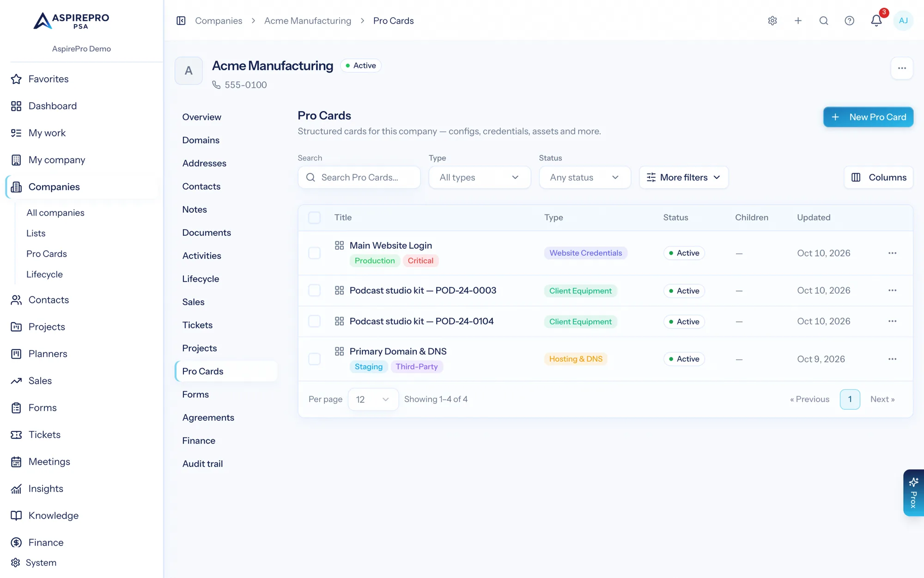The height and width of the screenshot is (578, 924).
Task: Open the help question mark icon
Action: point(849,21)
